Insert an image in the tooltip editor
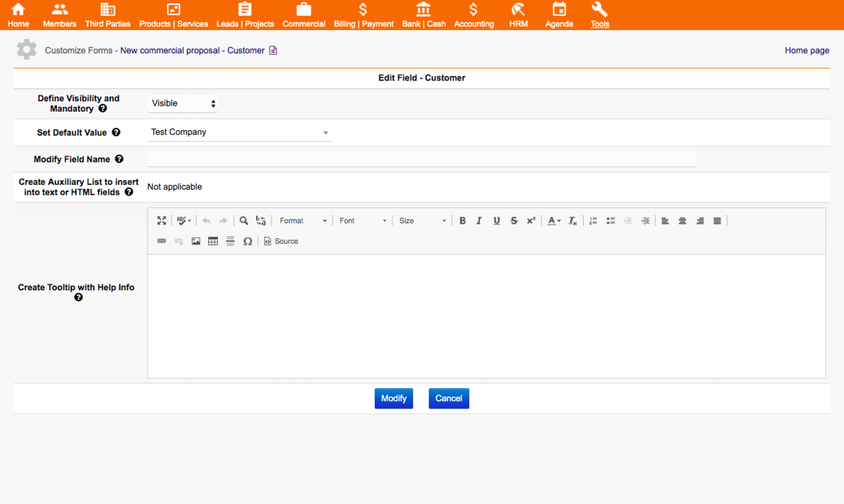 (196, 241)
